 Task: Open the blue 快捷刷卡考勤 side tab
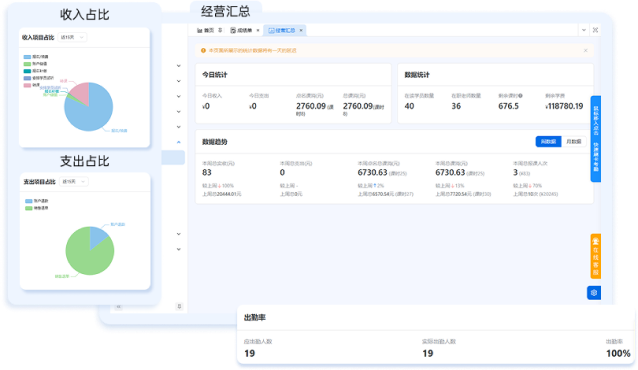(596, 139)
